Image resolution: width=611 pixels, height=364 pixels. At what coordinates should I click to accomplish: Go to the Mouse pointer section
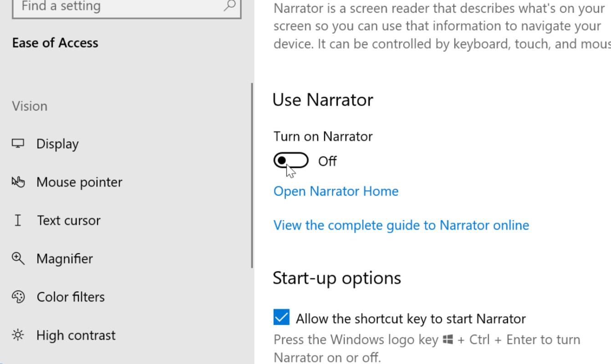click(79, 182)
